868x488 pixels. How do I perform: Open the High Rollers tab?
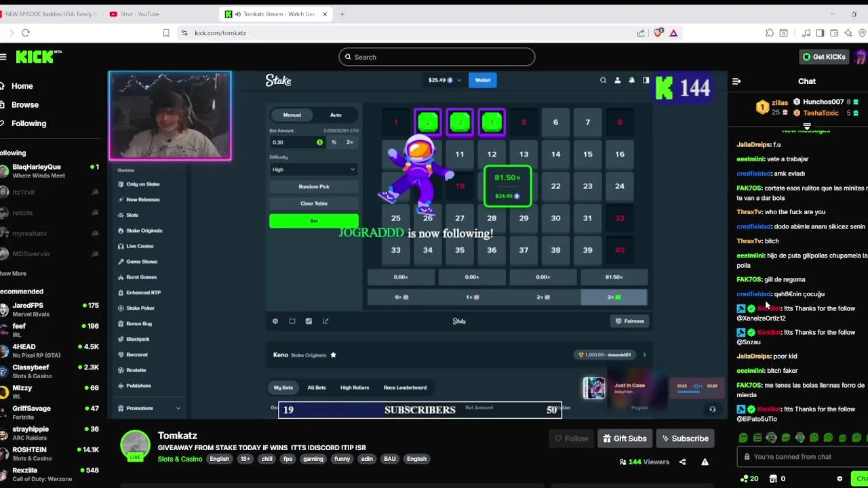pos(355,388)
